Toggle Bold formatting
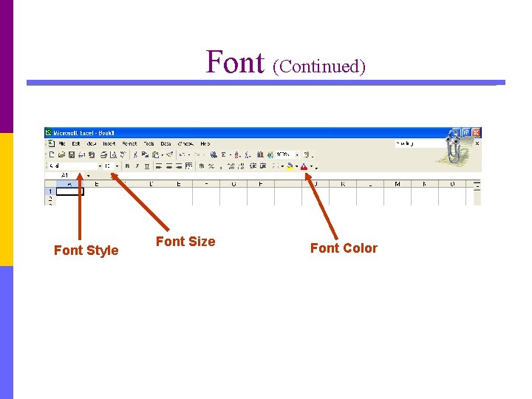532x399 pixels. pos(127,166)
